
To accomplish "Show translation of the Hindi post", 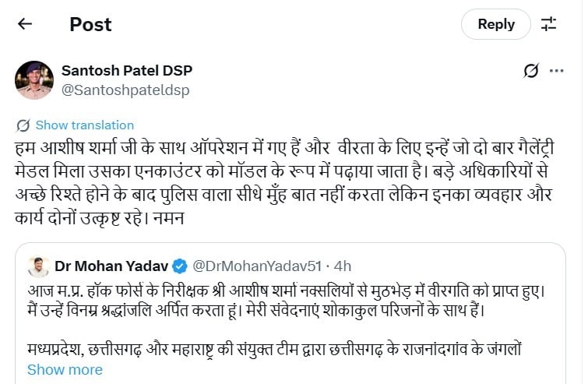I will click(x=84, y=125).
